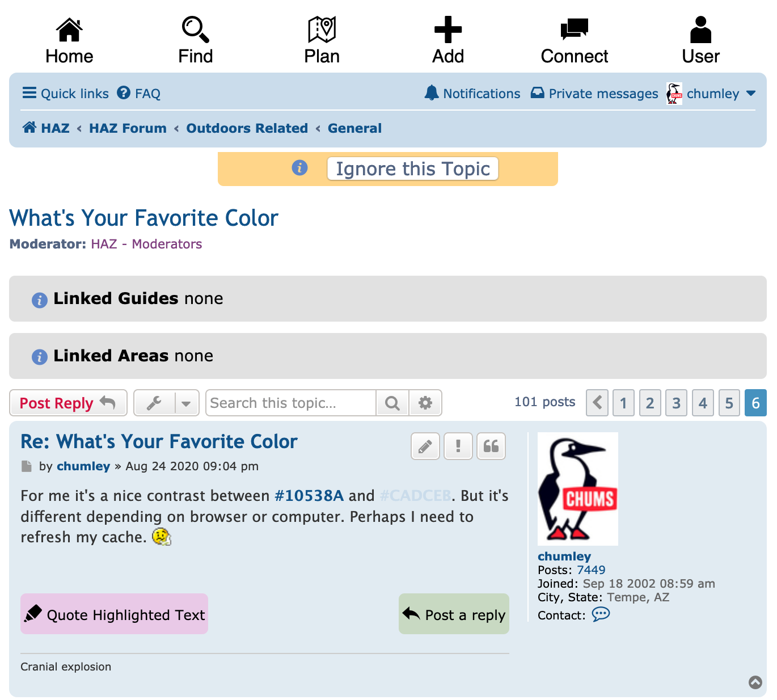
Task: Open the Find search icon
Action: (195, 30)
